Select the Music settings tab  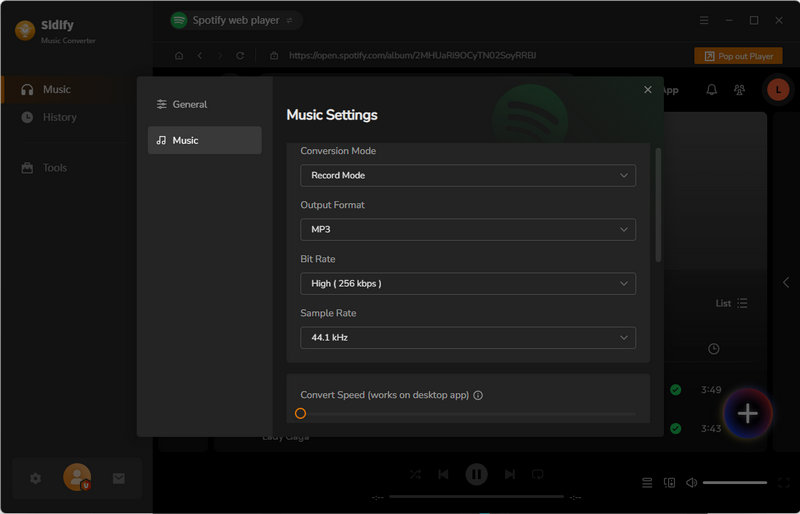(205, 140)
